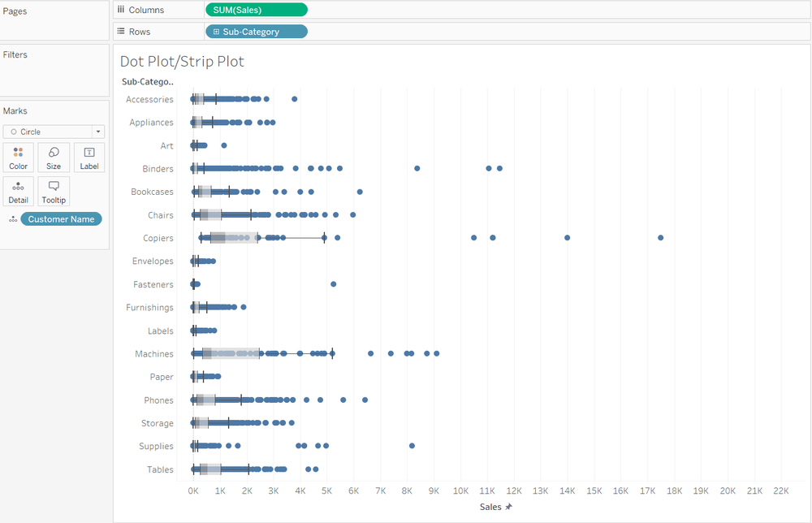Open the Detail marks card

(18, 192)
